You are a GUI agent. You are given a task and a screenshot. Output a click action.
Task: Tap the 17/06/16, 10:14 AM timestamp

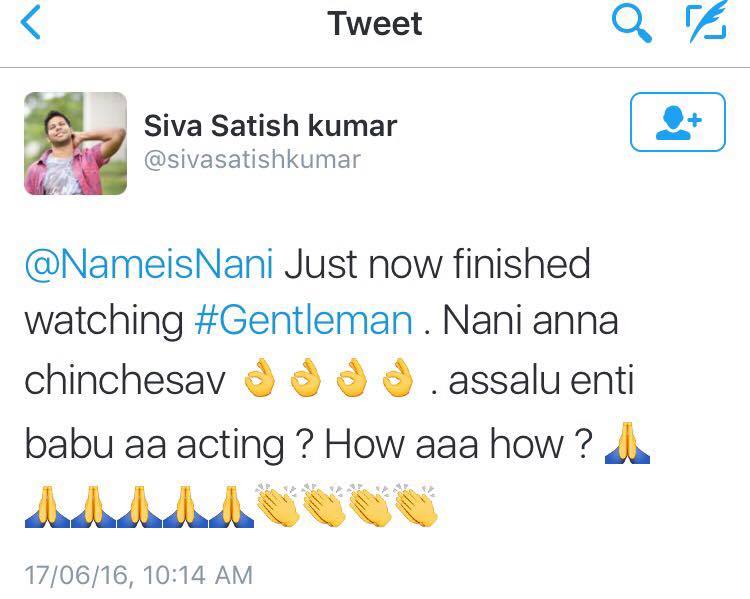[138, 575]
